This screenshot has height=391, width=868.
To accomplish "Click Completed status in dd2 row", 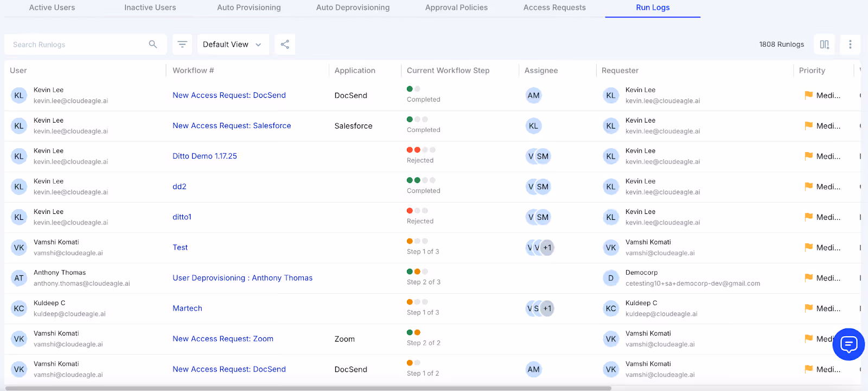I will point(423,191).
